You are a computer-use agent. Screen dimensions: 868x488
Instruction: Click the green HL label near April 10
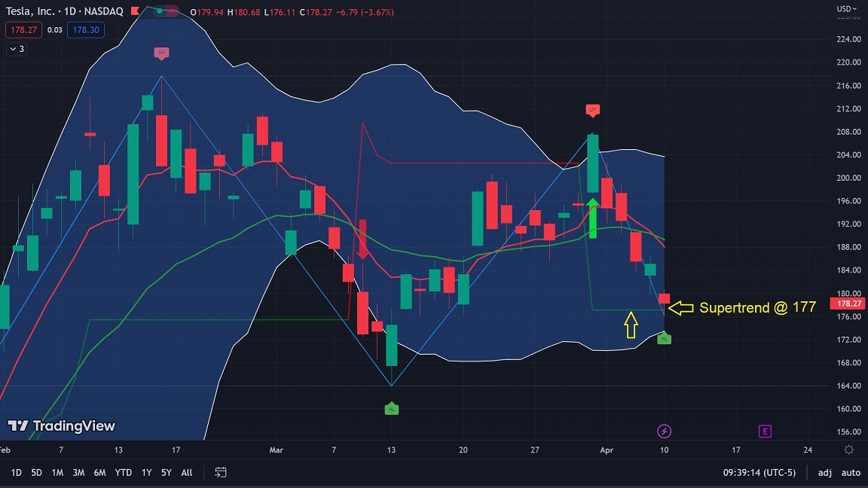(665, 338)
